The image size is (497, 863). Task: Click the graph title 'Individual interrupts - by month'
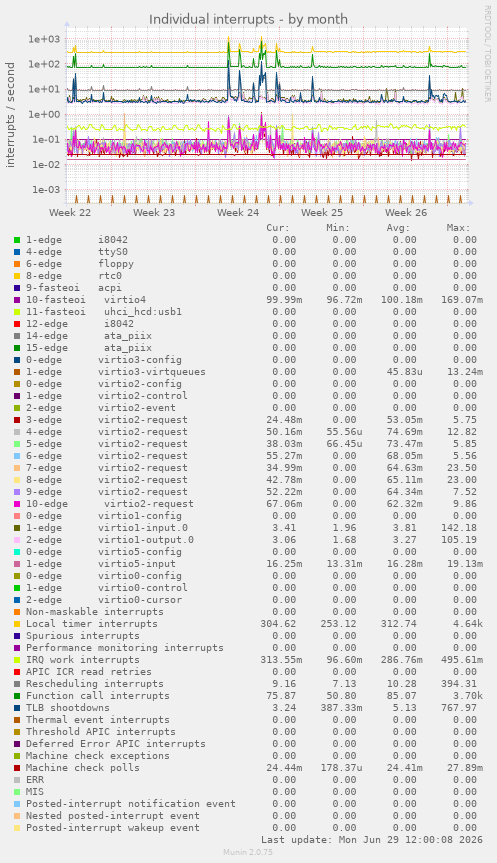pos(248,19)
